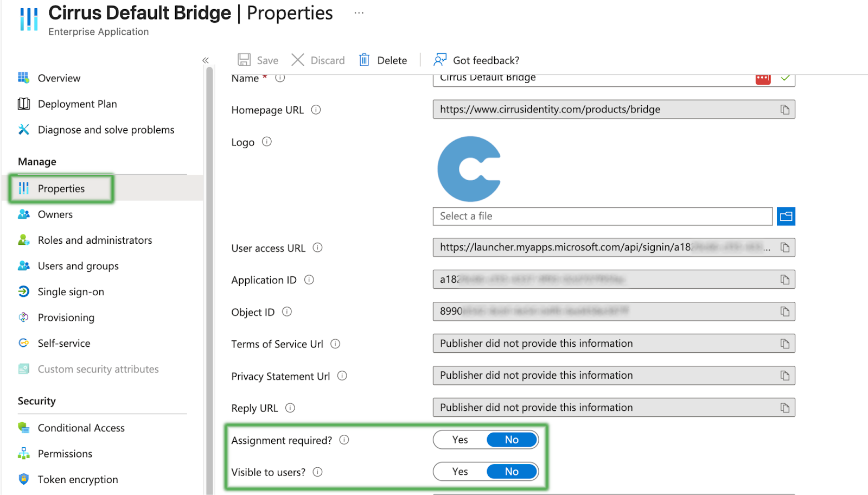868x495 pixels.
Task: Click info icon next to Assignment required
Action: coord(344,440)
